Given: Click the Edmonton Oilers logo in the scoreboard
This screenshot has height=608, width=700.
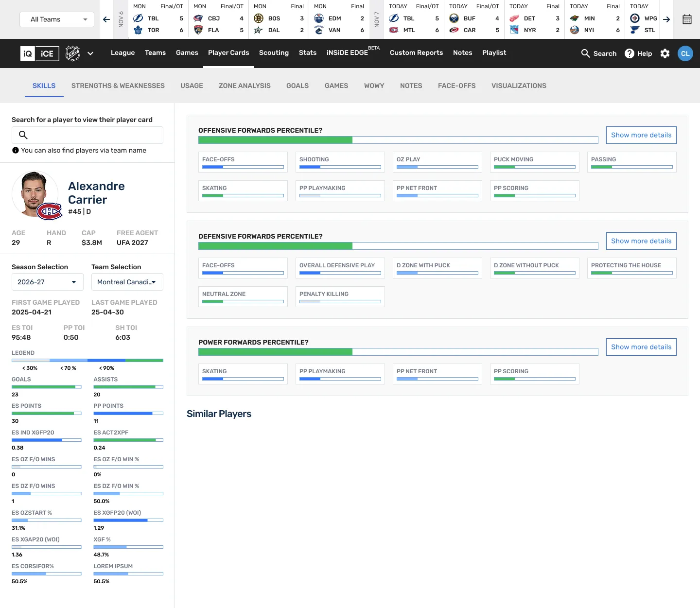Looking at the screenshot, I should point(319,18).
